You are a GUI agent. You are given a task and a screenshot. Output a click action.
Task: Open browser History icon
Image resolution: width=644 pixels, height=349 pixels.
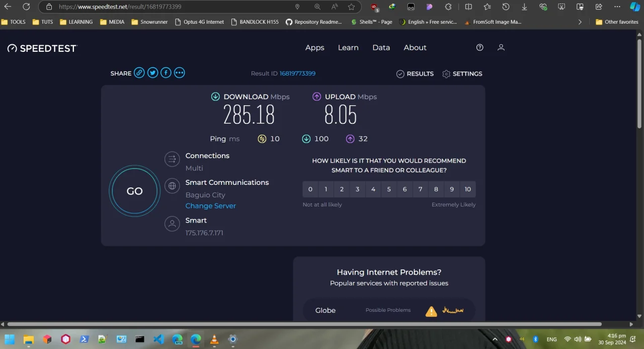[x=506, y=7]
